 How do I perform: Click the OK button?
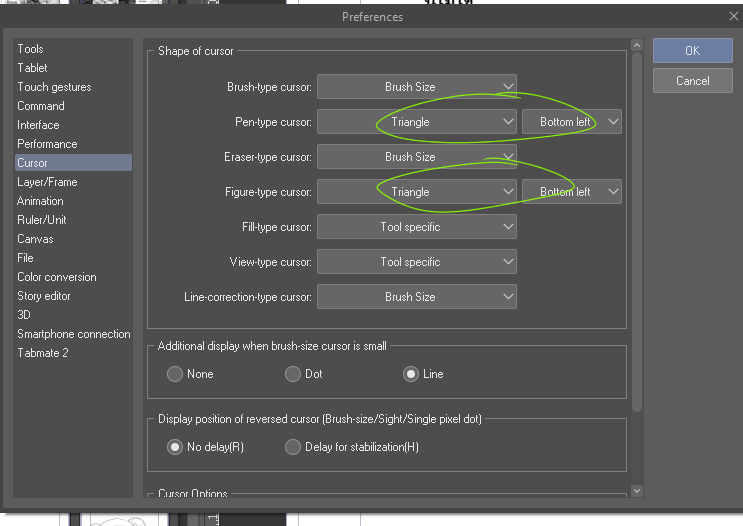coord(692,50)
